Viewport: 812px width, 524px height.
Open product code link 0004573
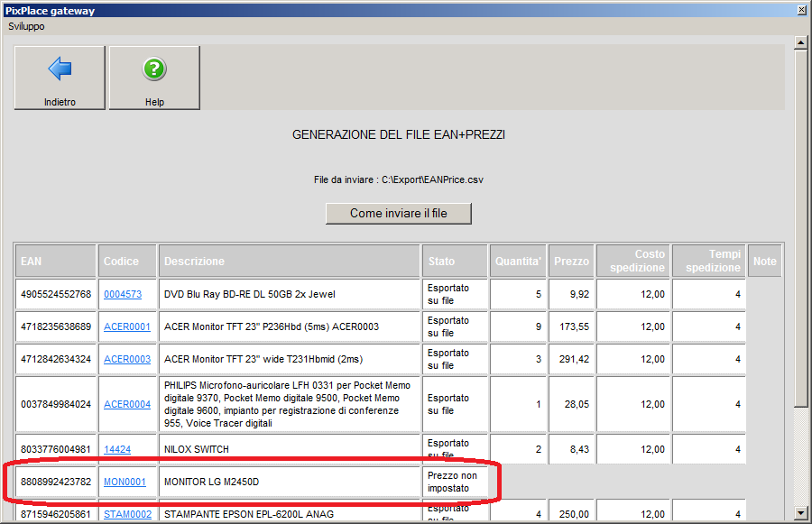pyautogui.click(x=123, y=294)
